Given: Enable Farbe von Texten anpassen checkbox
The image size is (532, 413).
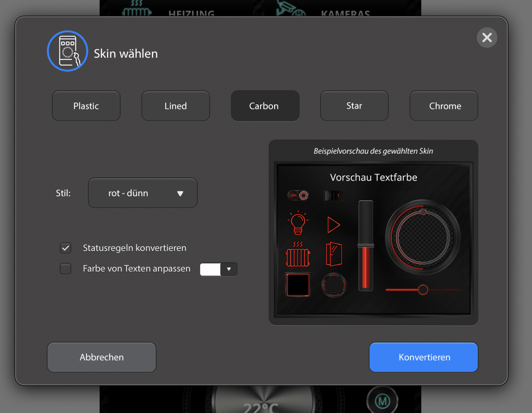Looking at the screenshot, I should click(x=66, y=269).
